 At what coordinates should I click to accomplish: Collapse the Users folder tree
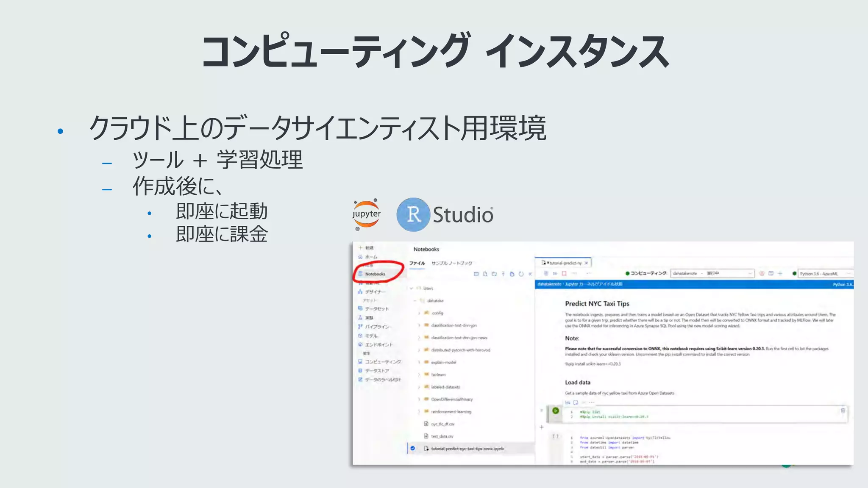[x=411, y=288]
